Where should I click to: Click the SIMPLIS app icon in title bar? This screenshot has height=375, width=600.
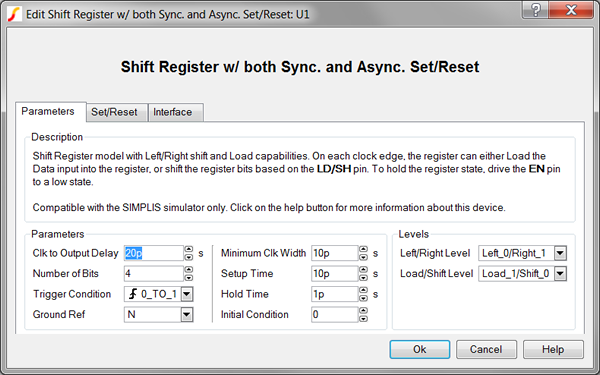(14, 14)
